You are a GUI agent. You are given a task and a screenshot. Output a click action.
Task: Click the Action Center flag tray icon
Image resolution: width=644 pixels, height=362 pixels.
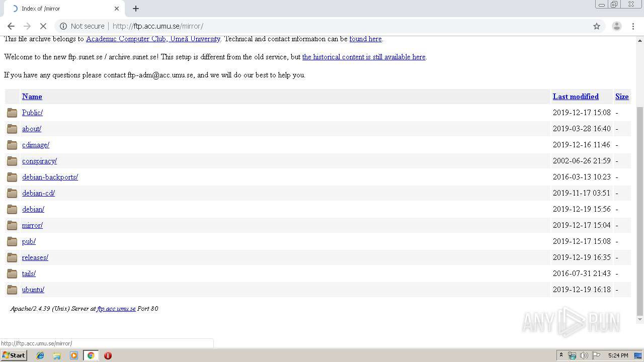pyautogui.click(x=596, y=355)
